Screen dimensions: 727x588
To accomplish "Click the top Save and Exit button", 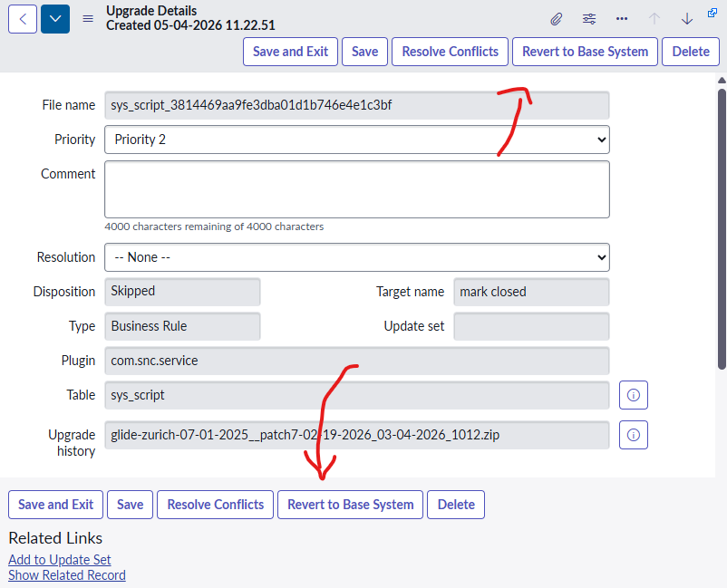I will pos(290,52).
